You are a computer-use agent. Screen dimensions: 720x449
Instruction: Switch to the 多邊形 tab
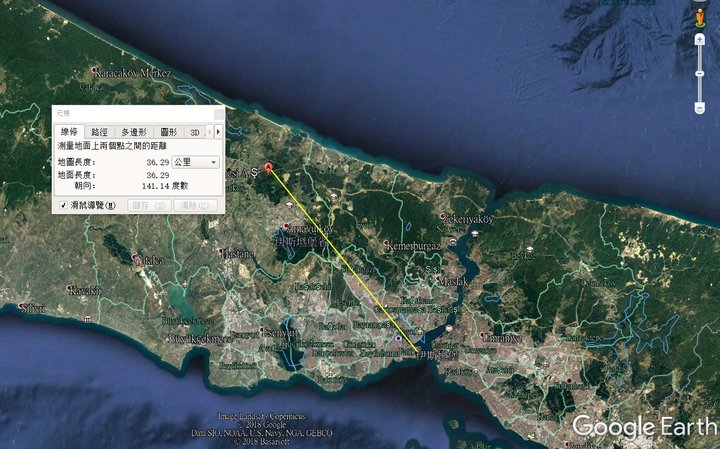click(x=134, y=131)
